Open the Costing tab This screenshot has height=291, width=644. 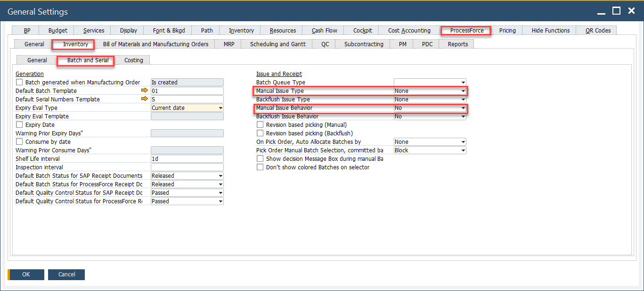coord(133,60)
